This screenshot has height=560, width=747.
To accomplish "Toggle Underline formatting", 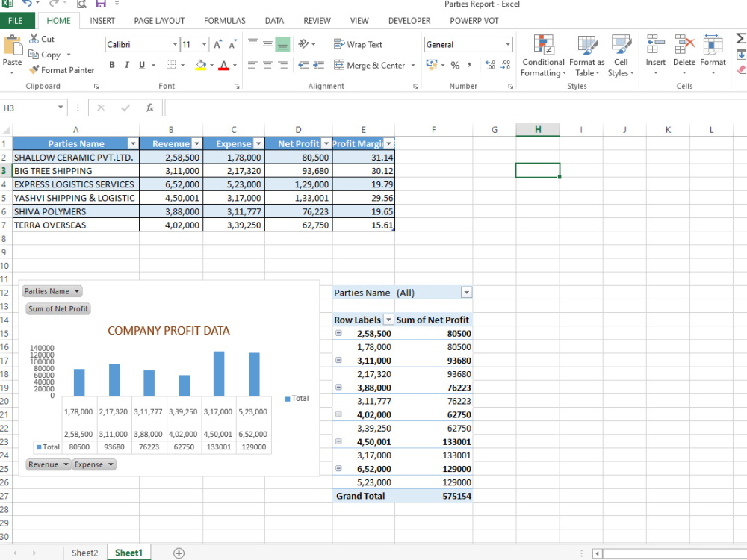I will pyautogui.click(x=141, y=65).
